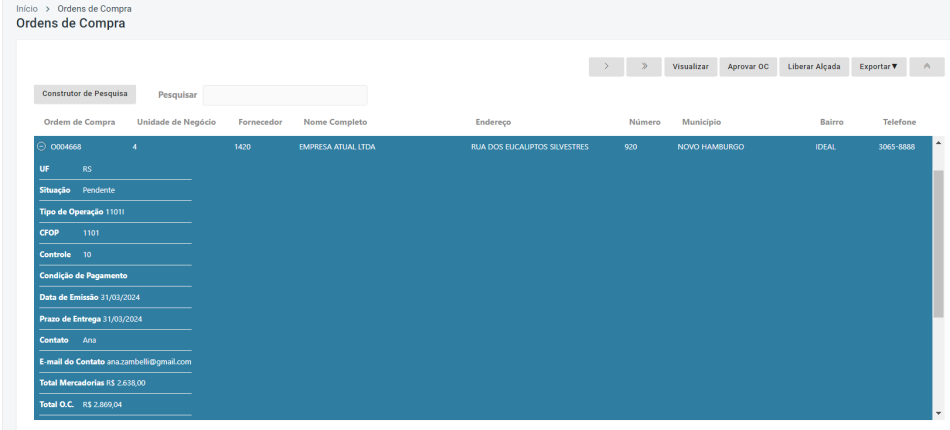Click Contato Ana value
This screenshot has width=950, height=430.
(89, 340)
